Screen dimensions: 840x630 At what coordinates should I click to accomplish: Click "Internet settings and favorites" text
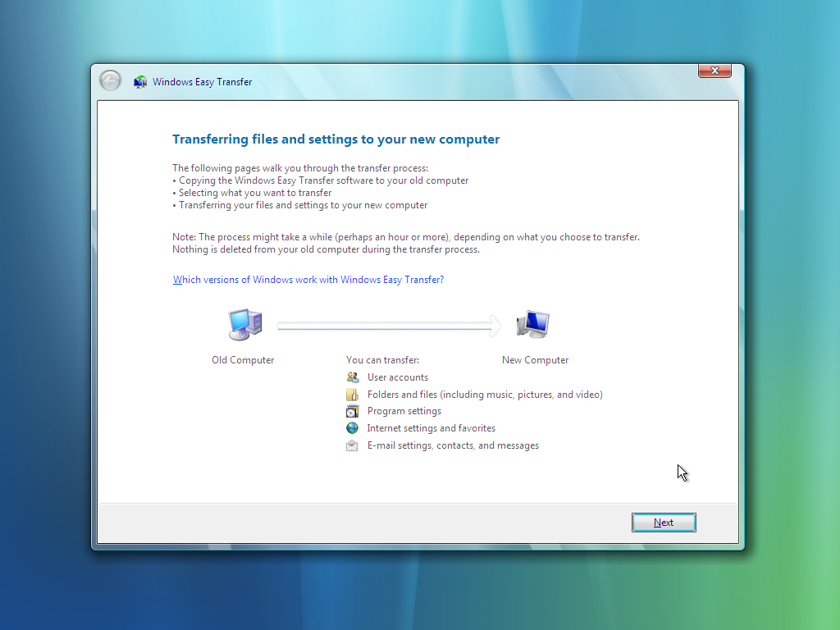[x=431, y=428]
